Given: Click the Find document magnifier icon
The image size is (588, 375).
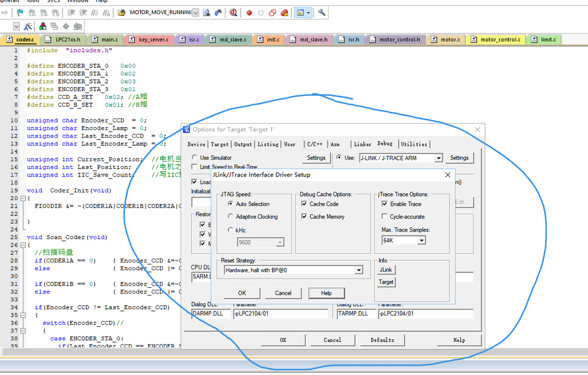Looking at the screenshot, I should tap(206, 13).
